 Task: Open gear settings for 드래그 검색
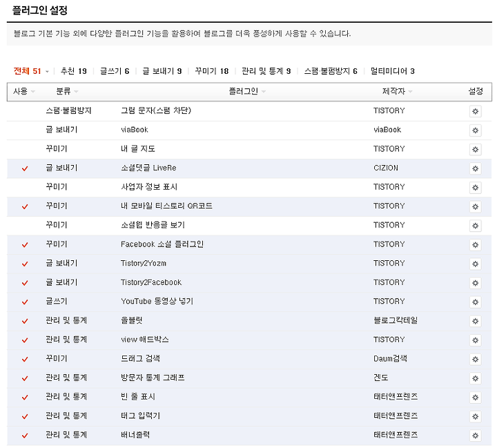tap(475, 359)
